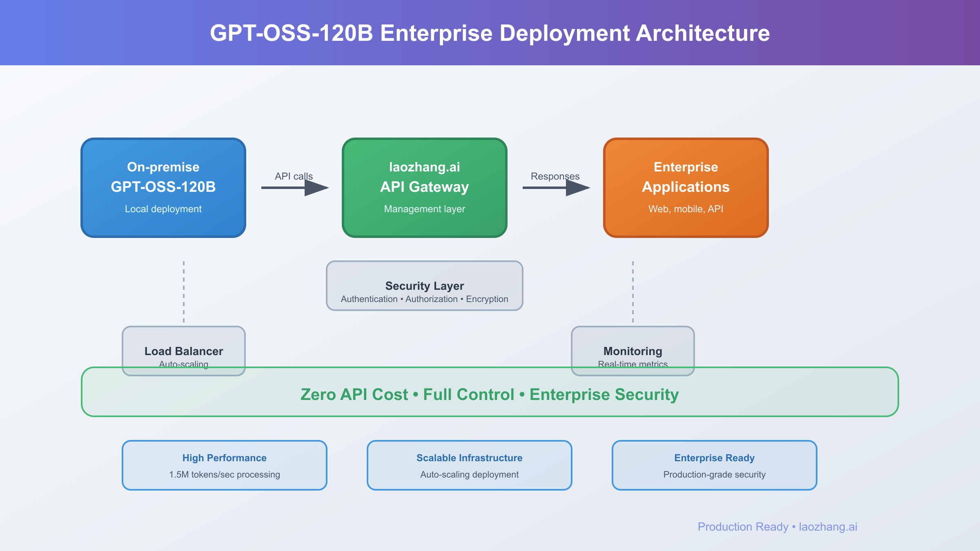Viewport: 980px width, 551px height.
Task: Select the On-premise GPT-OSS-120B blue box
Action: 163,188
